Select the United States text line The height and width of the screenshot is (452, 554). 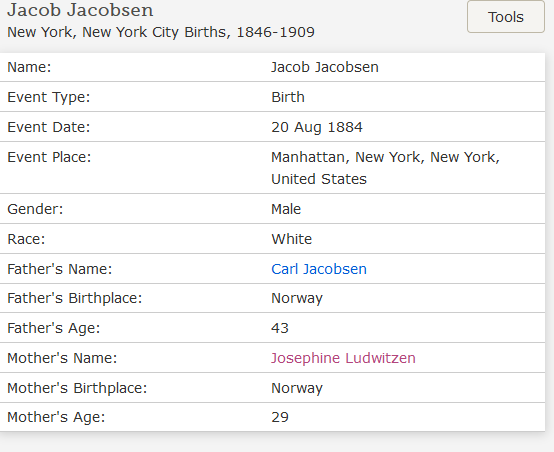coord(319,179)
